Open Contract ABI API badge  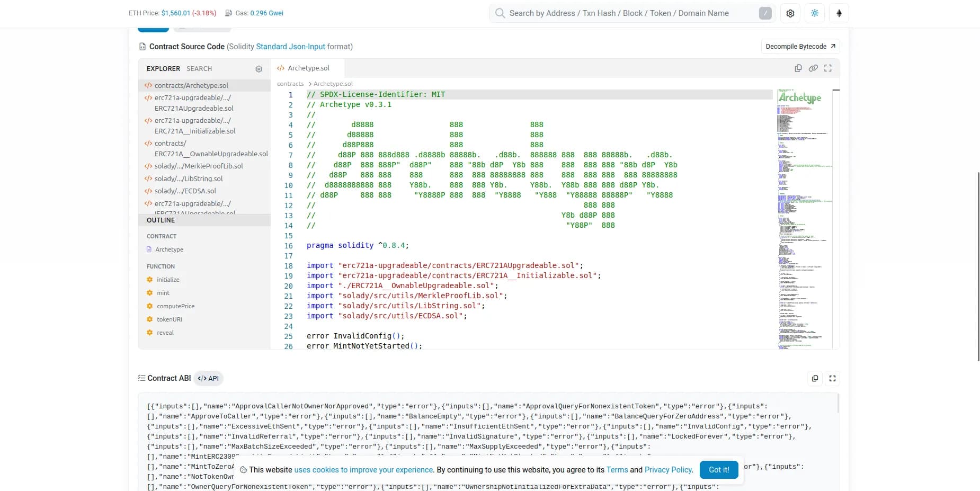coord(208,378)
